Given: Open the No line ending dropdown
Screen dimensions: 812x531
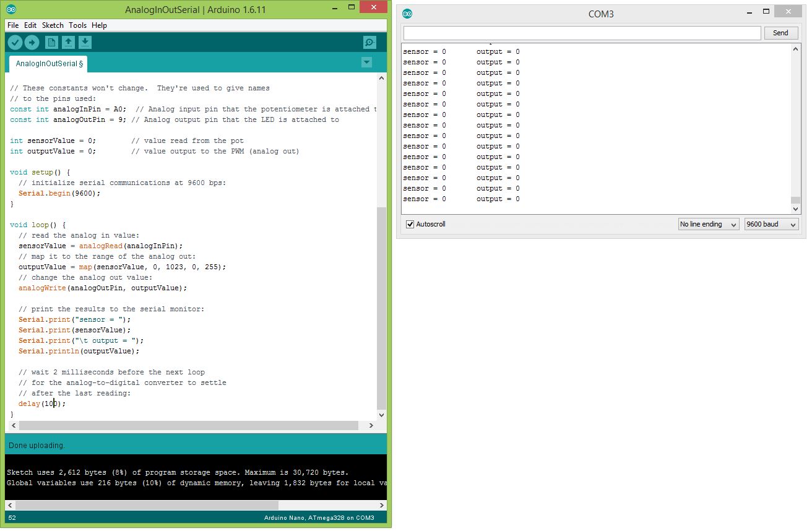Looking at the screenshot, I should click(x=709, y=224).
